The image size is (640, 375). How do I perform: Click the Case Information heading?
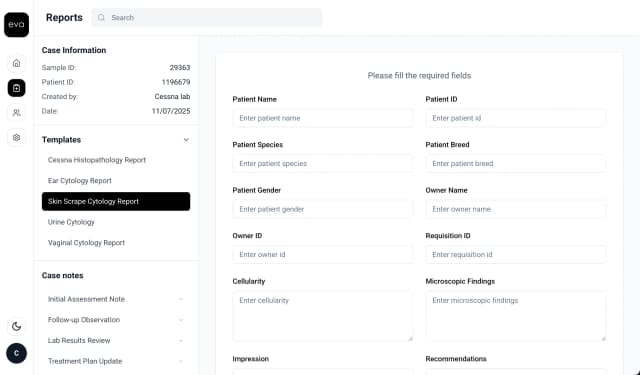pyautogui.click(x=74, y=50)
